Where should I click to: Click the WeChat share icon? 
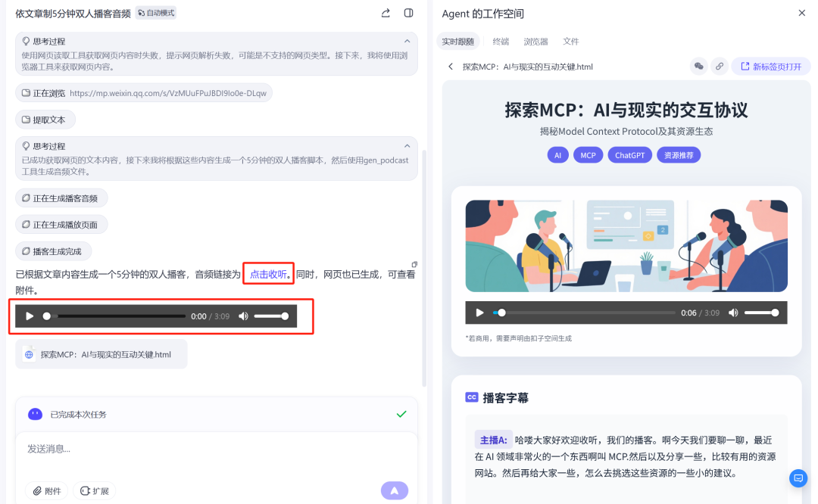click(x=698, y=66)
